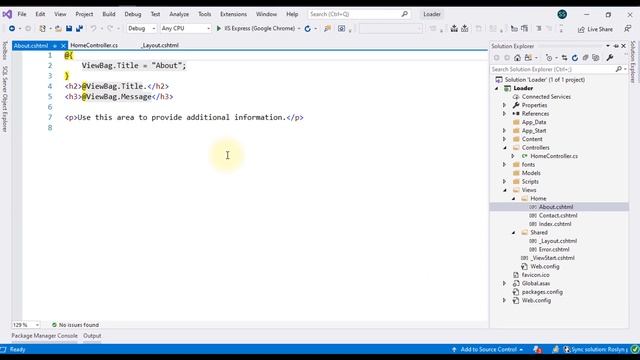Click Switch Views icon in Solution Explorer

pyautogui.click(x=529, y=58)
